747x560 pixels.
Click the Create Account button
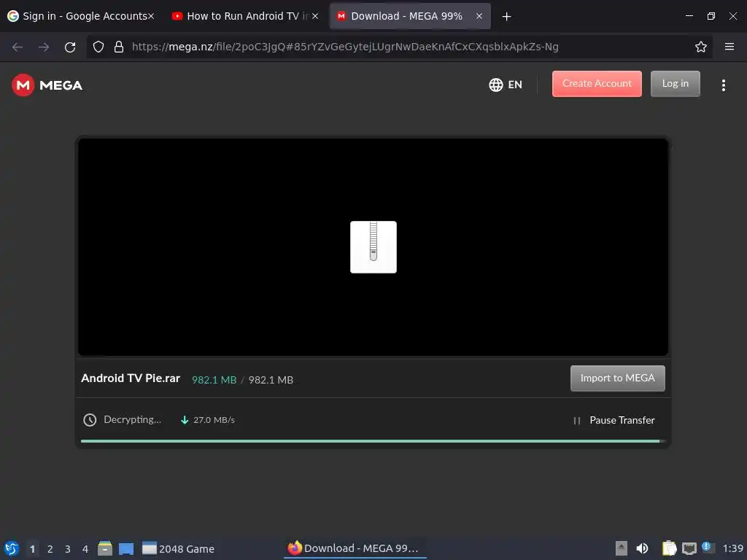[597, 84]
